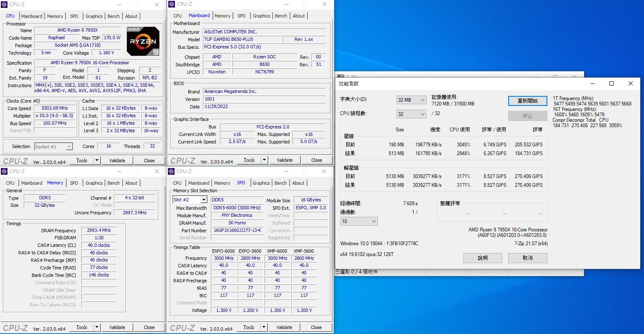
Task: Click Bus Speed value '100.07 MHz'
Action: (x=55, y=123)
